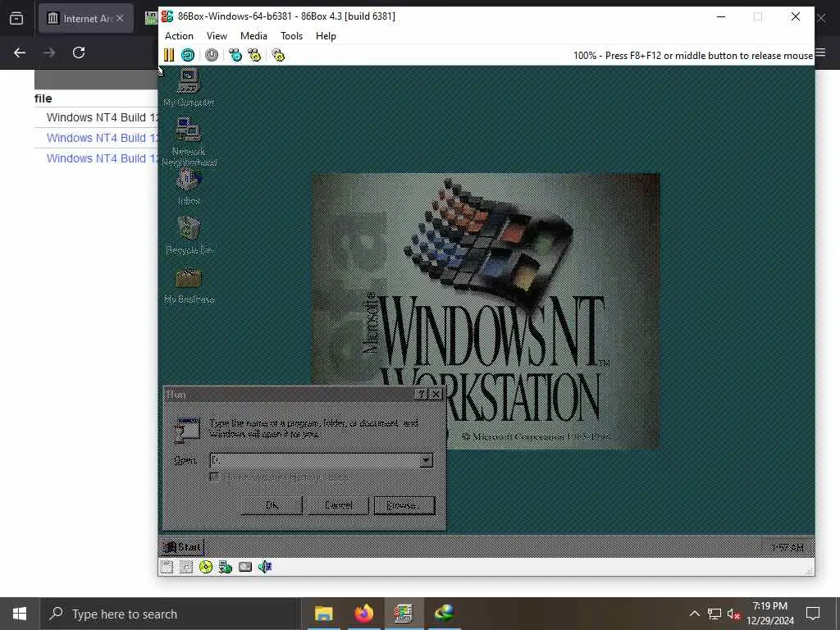Click the muted volume tray icon
This screenshot has height=630, width=840.
coord(734,614)
